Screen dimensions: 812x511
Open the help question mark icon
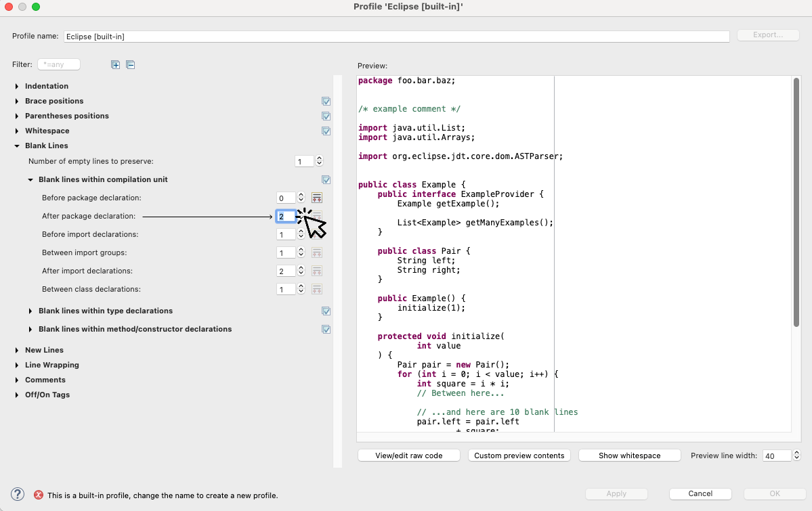point(18,495)
